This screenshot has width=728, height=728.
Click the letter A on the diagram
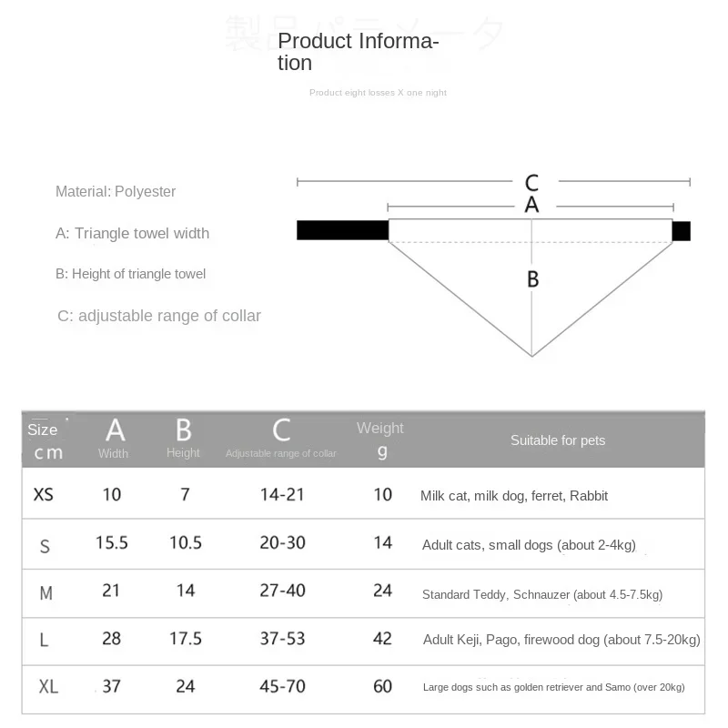click(531, 205)
